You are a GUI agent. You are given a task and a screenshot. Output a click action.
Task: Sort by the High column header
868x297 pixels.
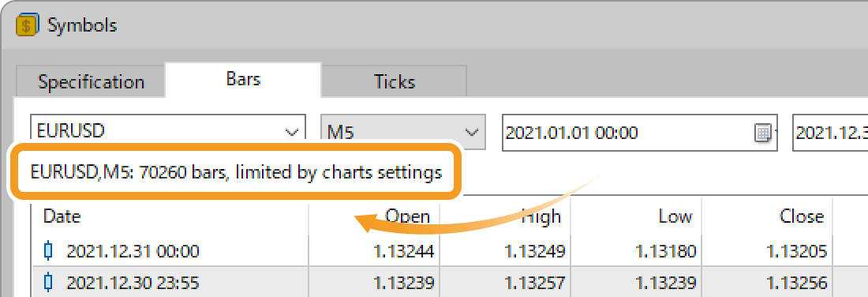pos(505,216)
